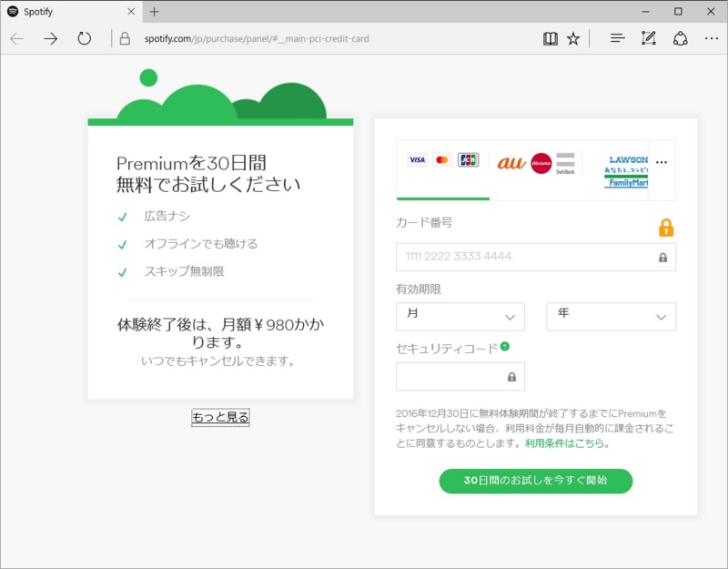Click the browser Forward arrow
Screen dimensions: 728x569
pos(51,38)
